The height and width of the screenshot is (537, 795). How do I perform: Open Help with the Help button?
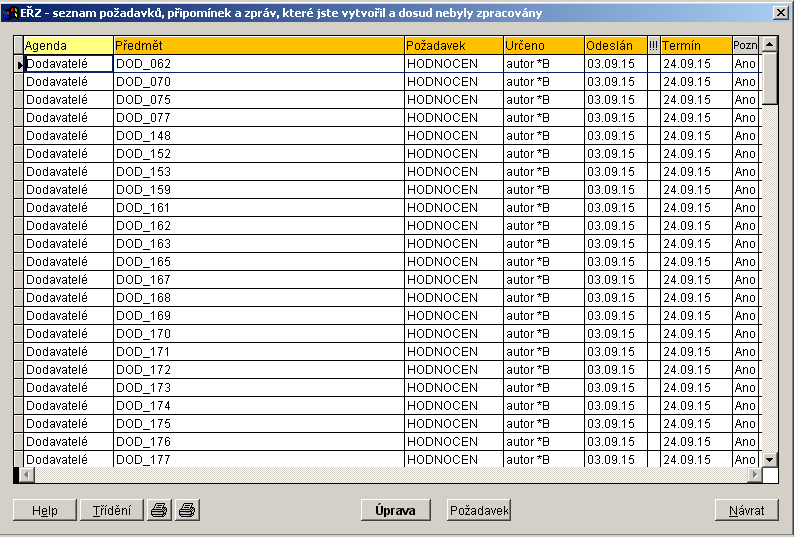pyautogui.click(x=44, y=510)
